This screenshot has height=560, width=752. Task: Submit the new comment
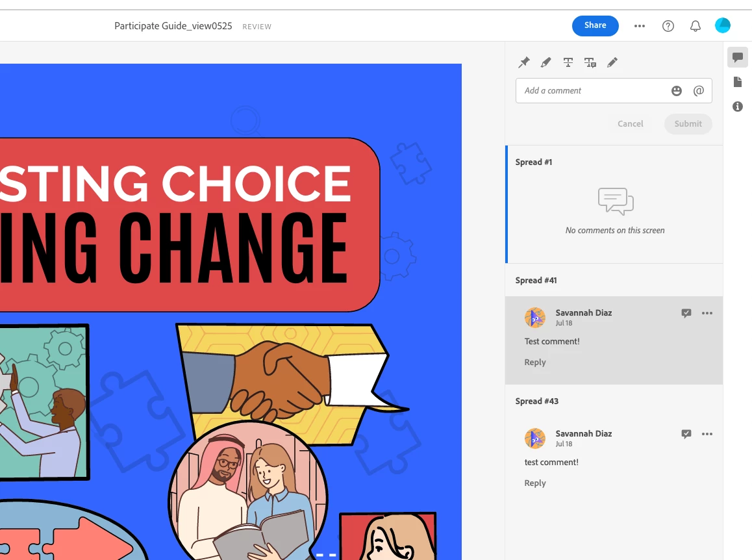click(x=688, y=124)
